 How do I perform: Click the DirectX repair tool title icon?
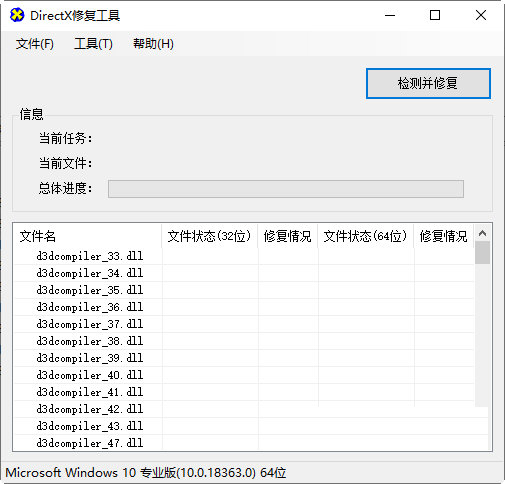pos(17,15)
